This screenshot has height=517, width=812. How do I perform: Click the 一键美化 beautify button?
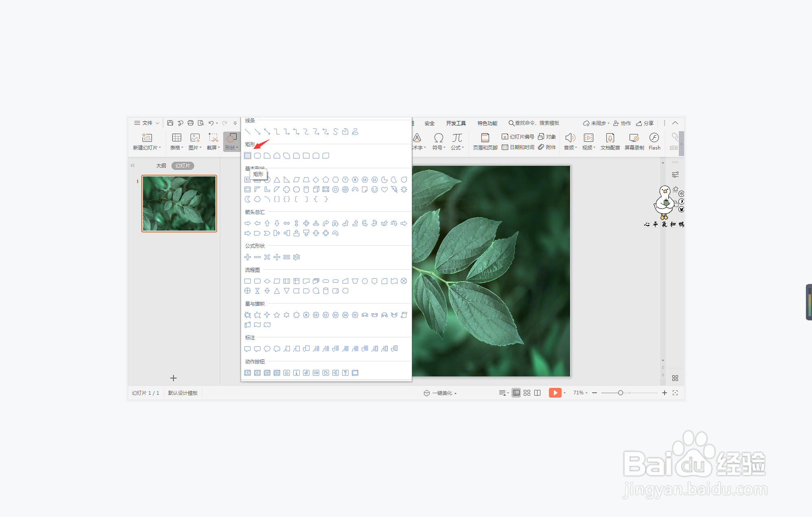[x=440, y=393]
